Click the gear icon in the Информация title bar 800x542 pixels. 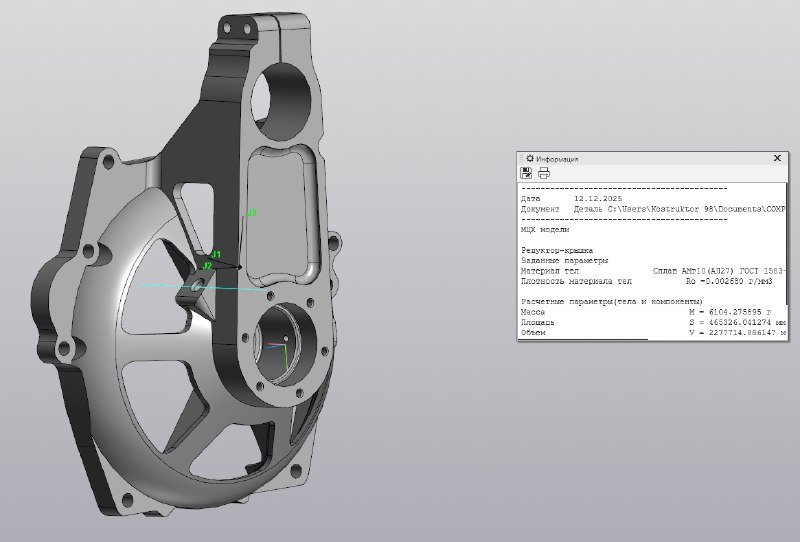(x=528, y=158)
